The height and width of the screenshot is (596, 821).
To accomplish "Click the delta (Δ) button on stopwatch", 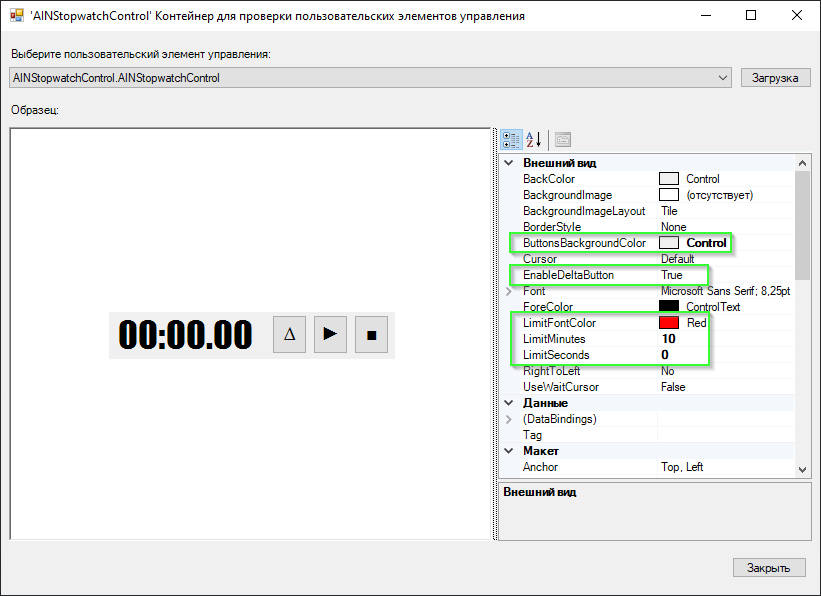I will 289,334.
